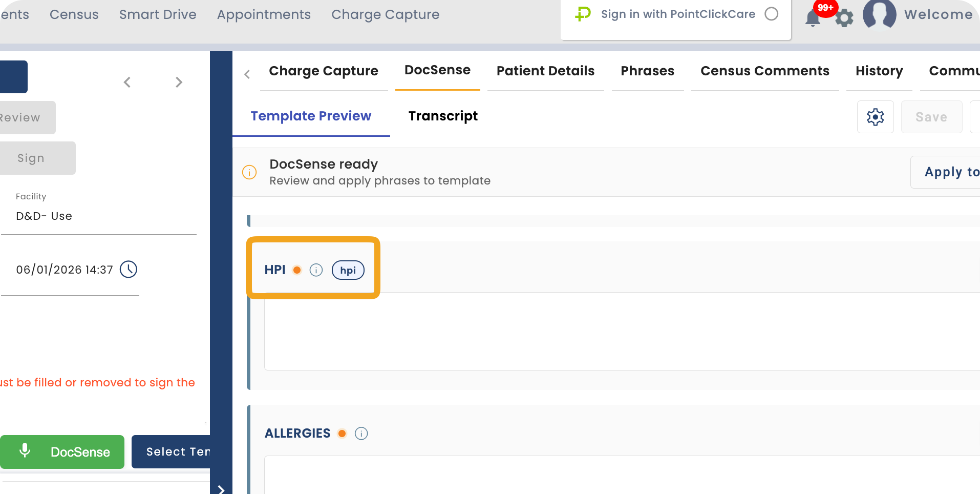Open the time picker clock icon
This screenshot has width=980, height=494.
coord(129,269)
